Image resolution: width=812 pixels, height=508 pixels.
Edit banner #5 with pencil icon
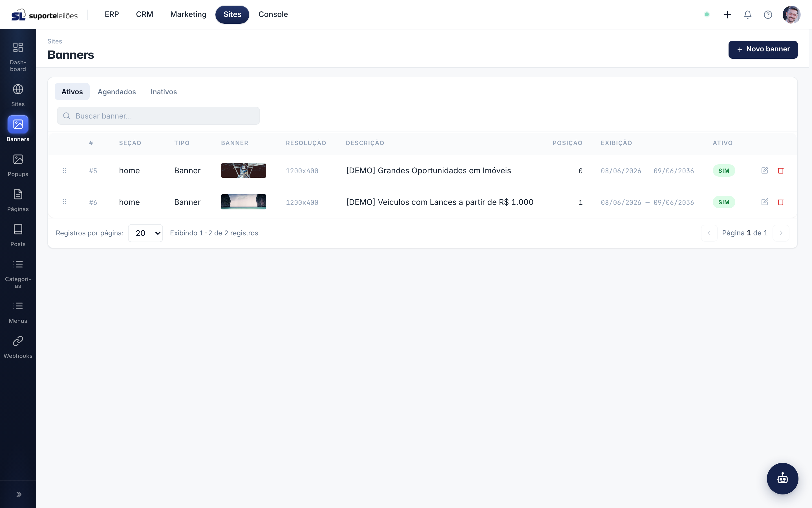[x=765, y=170]
